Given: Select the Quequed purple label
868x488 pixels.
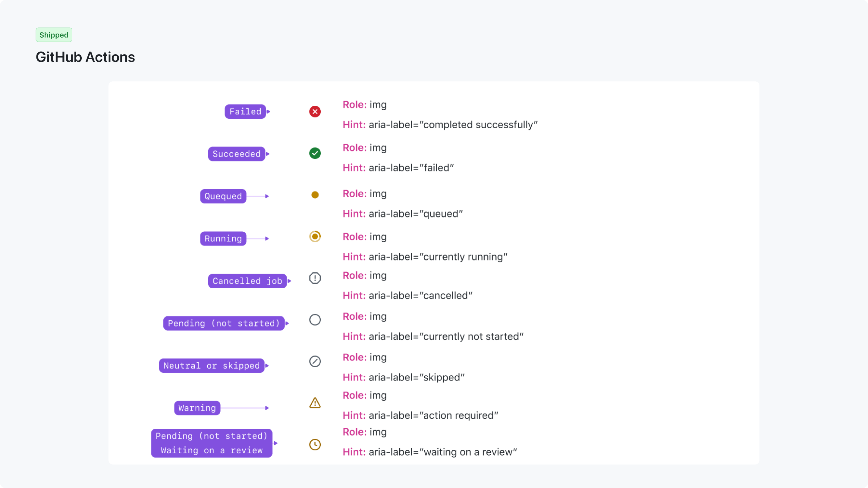Looking at the screenshot, I should pyautogui.click(x=223, y=196).
